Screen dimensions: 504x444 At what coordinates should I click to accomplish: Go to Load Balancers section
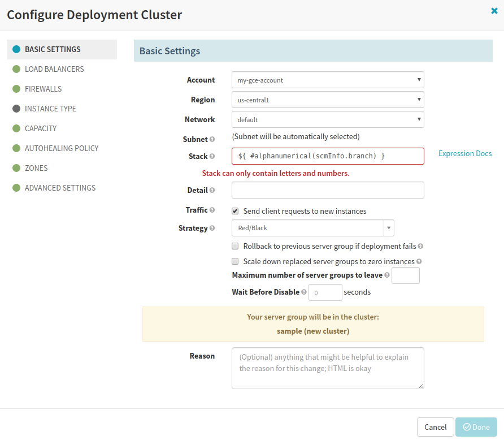54,69
